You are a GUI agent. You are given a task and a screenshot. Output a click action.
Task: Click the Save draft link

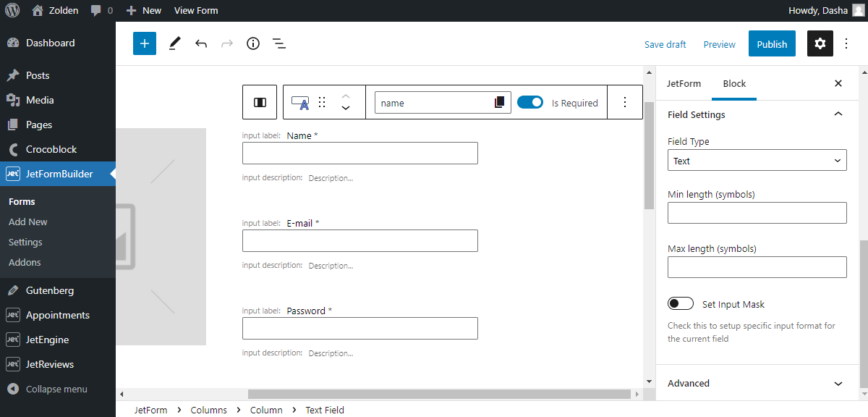click(665, 44)
